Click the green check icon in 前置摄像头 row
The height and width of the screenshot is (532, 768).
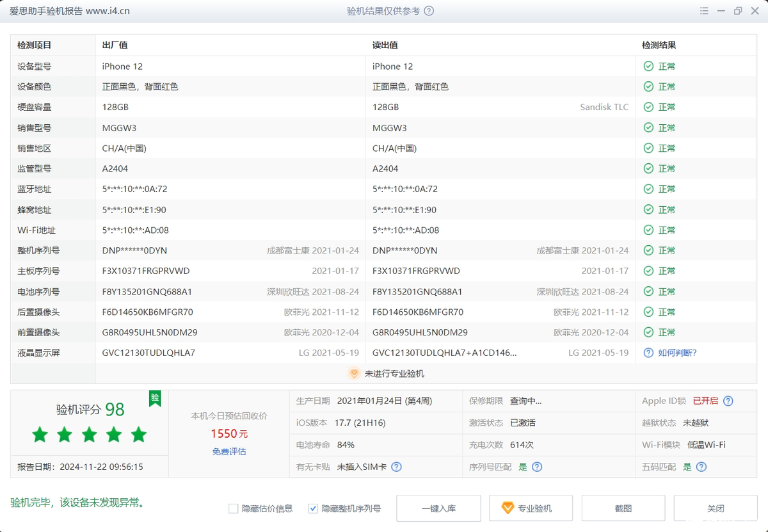(648, 332)
